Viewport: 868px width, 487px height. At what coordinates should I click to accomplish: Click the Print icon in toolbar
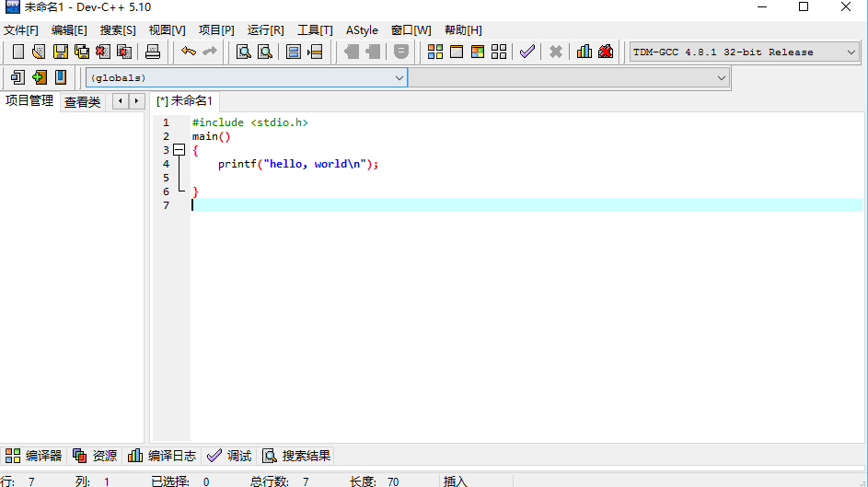[x=153, y=52]
